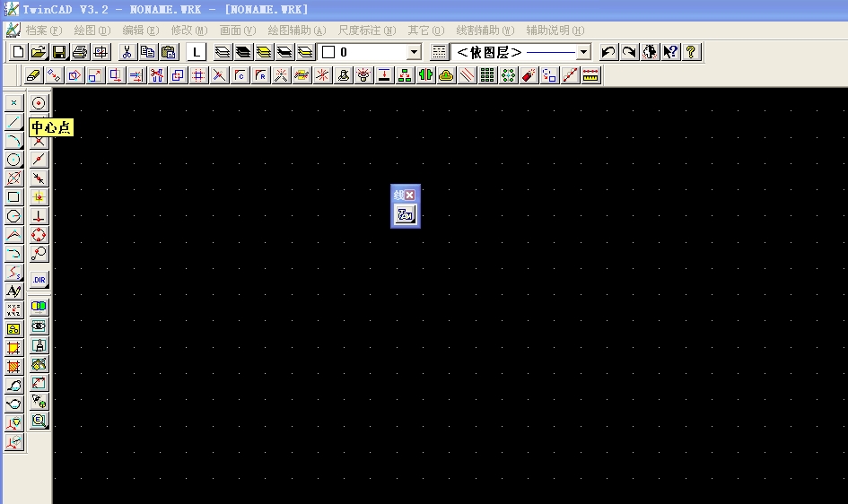Save the drawing with floppy disk icon
848x504 pixels.
(x=59, y=52)
